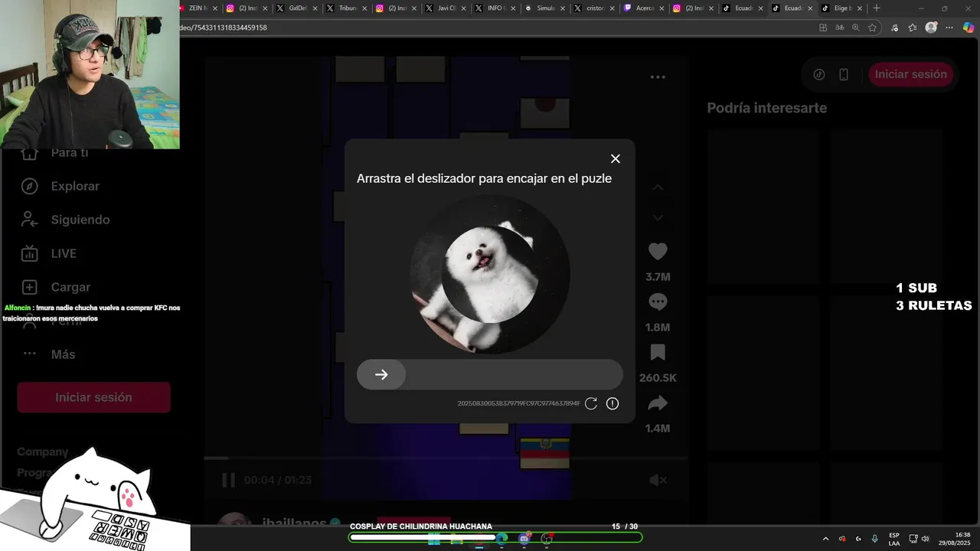Open the browser profile avatar
Screen dimensions: 980x551
click(x=931, y=28)
